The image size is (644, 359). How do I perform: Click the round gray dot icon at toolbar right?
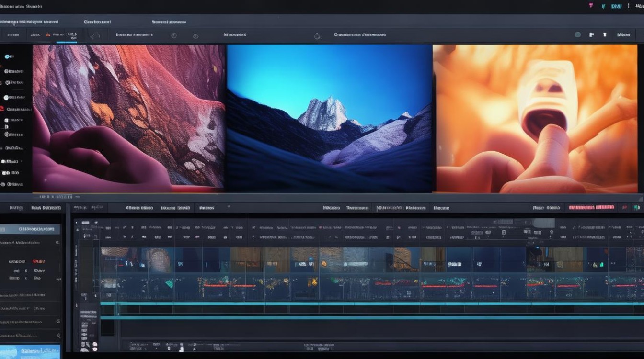578,34
